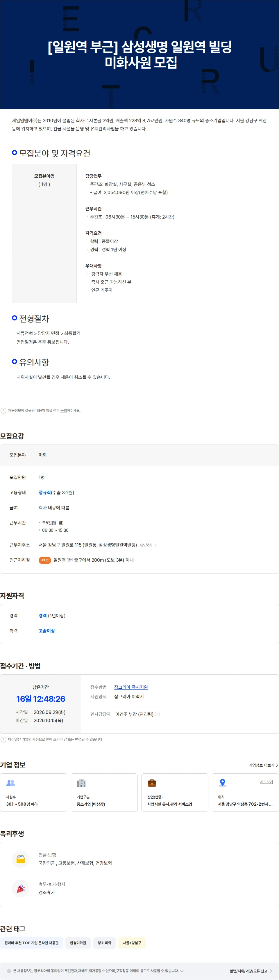The width and height of the screenshot is (279, 980).
Task: Click the 고졸이상 education link
Action: 47,631
